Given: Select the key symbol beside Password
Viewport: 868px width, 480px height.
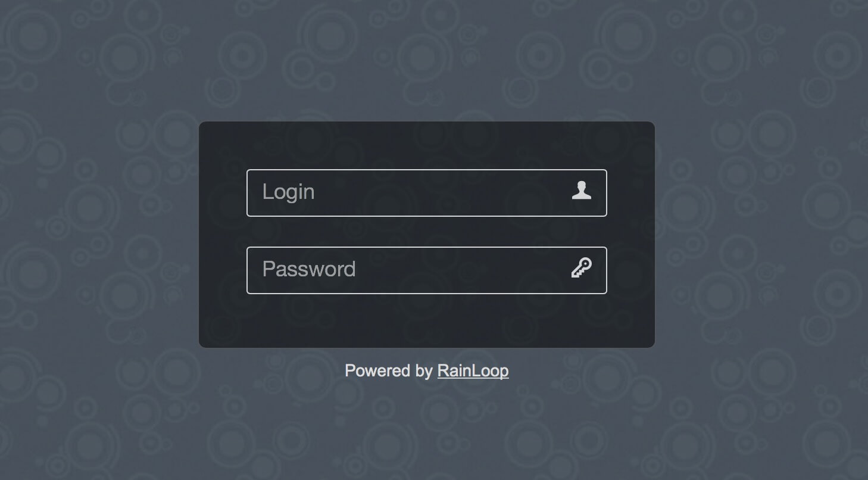Looking at the screenshot, I should (582, 268).
